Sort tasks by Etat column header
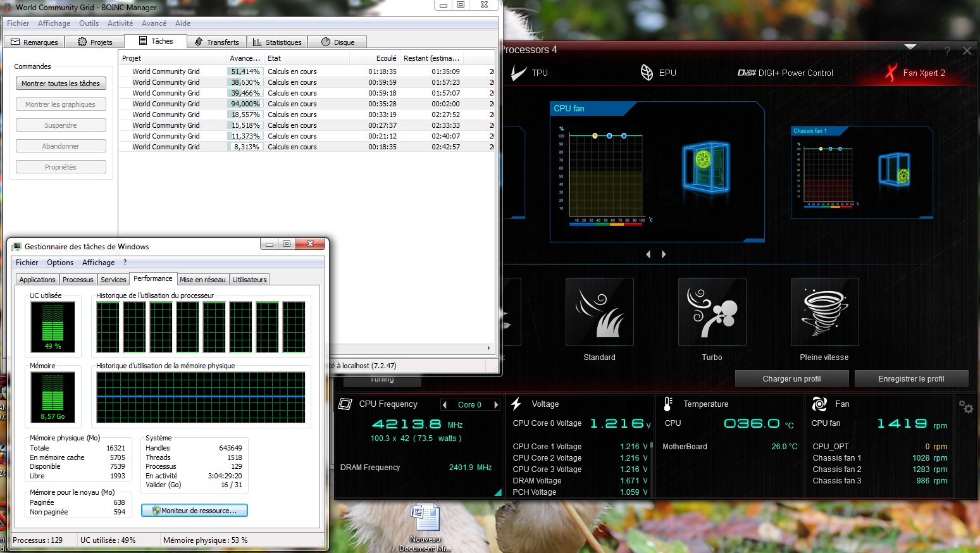The height and width of the screenshot is (553, 980). (307, 58)
